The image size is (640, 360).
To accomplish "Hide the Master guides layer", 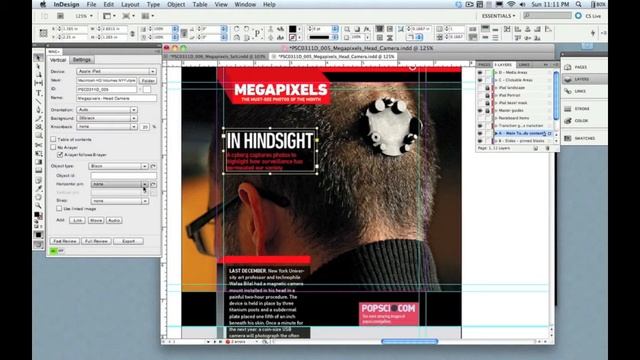I will coord(480,111).
